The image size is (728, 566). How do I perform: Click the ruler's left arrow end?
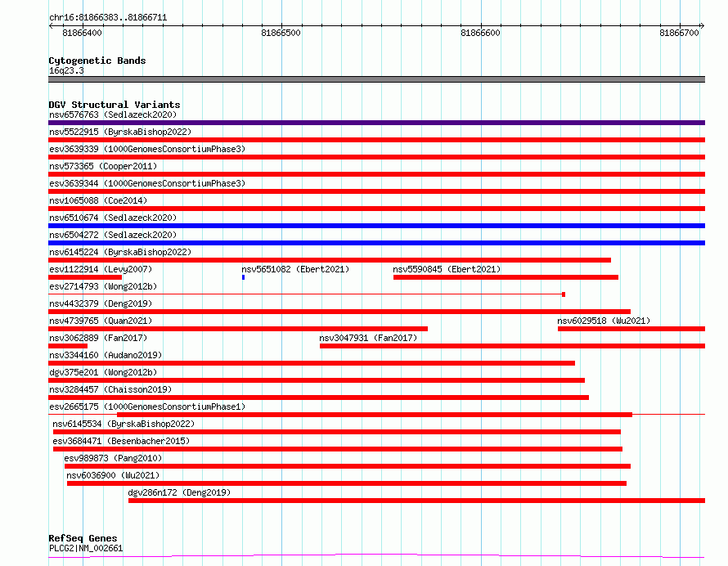pyautogui.click(x=51, y=26)
